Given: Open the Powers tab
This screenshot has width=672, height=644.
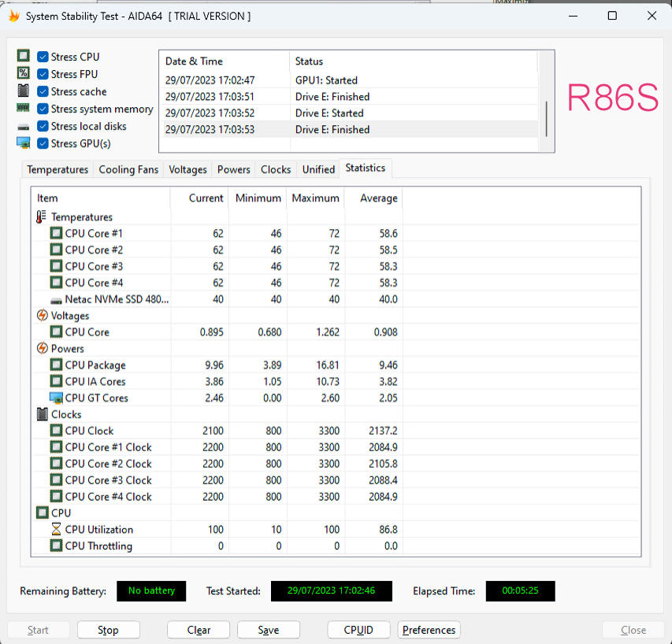Looking at the screenshot, I should (x=233, y=169).
